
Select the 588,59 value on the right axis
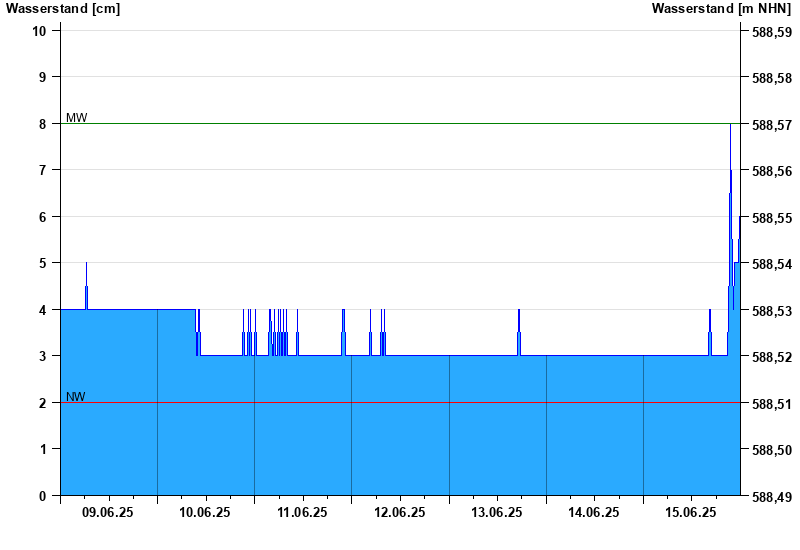pyautogui.click(x=771, y=32)
